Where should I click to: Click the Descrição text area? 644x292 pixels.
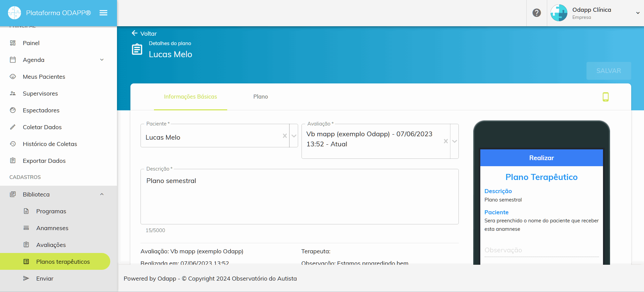pos(299,196)
